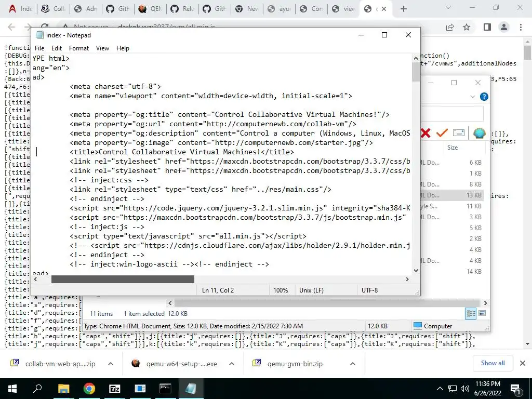Viewport: 532px width, 399px height.
Task: Close the active Chrome tab
Action: [x=384, y=9]
